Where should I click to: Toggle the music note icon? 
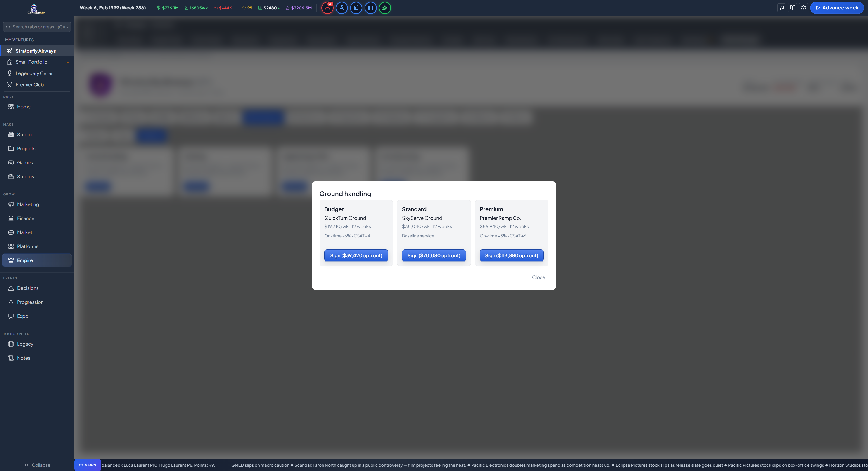pyautogui.click(x=782, y=8)
